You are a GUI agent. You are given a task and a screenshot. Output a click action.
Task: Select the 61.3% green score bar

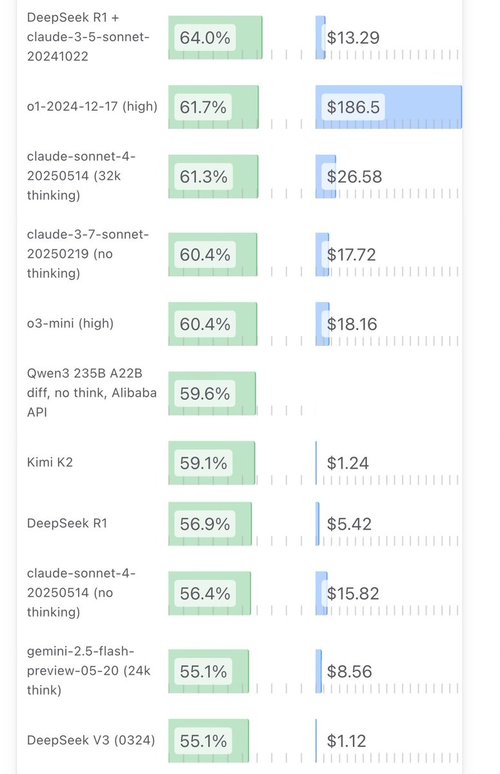click(213, 177)
